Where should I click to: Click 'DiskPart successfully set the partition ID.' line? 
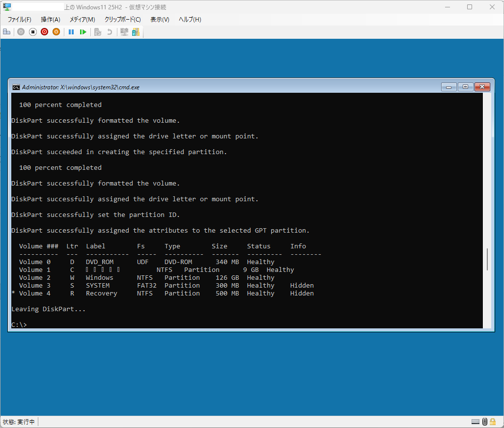tap(95, 215)
